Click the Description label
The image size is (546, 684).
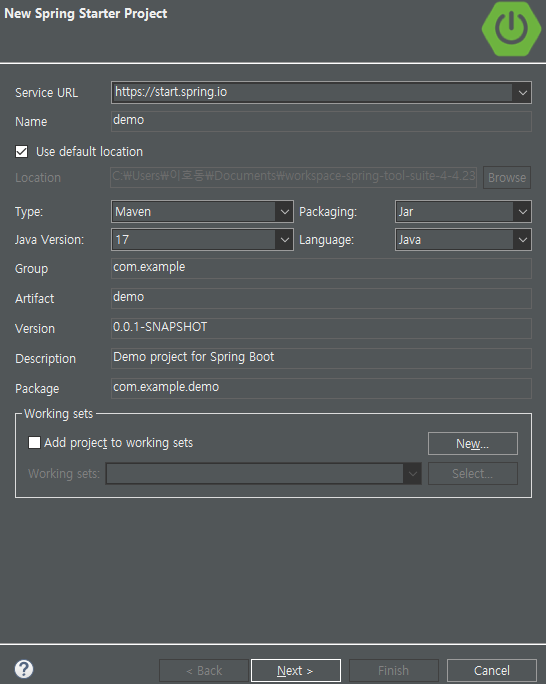45,359
